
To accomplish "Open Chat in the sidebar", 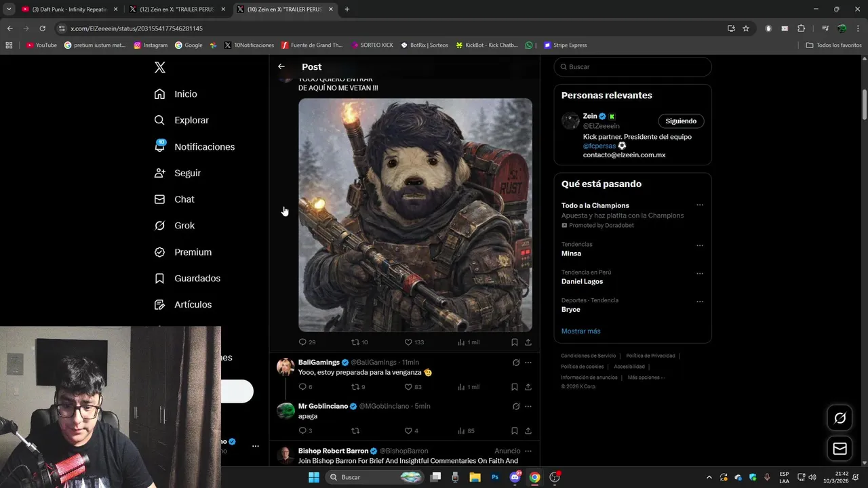I will (174, 199).
